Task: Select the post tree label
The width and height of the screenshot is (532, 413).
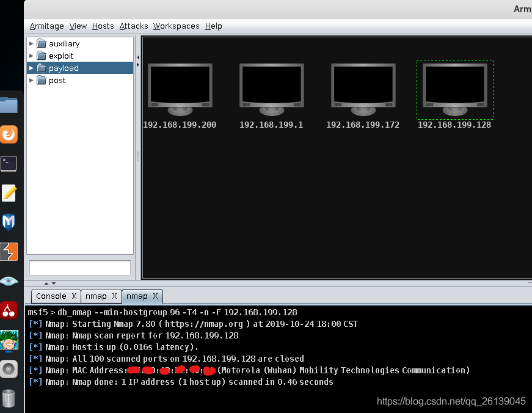Action: [57, 80]
